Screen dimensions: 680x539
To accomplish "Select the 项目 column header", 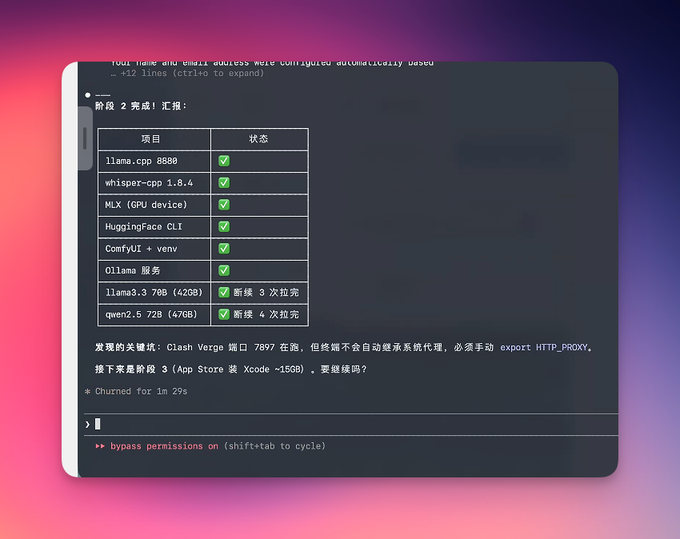I will coord(151,139).
